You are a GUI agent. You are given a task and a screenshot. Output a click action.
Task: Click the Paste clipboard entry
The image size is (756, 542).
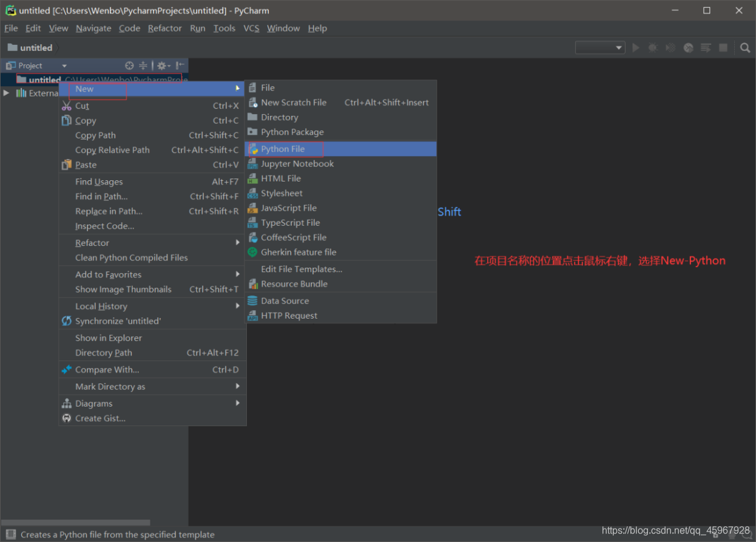coord(152,164)
